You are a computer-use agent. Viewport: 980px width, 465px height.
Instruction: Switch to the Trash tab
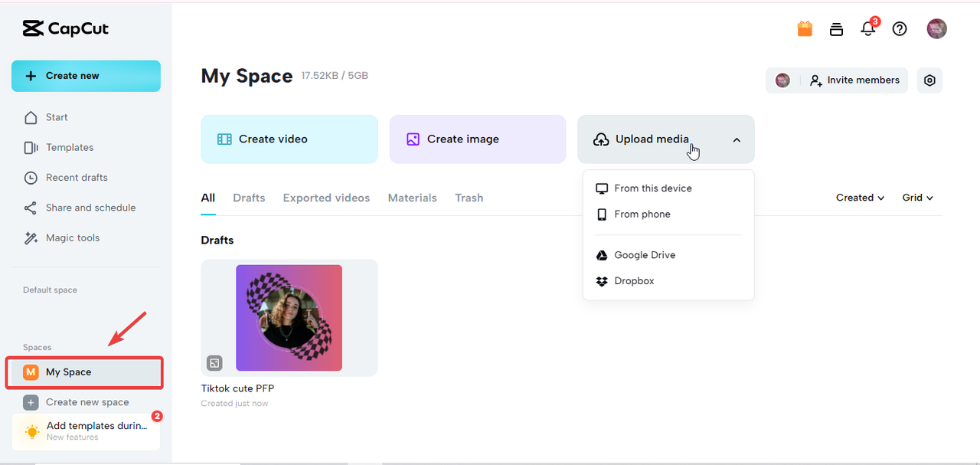pyautogui.click(x=469, y=198)
